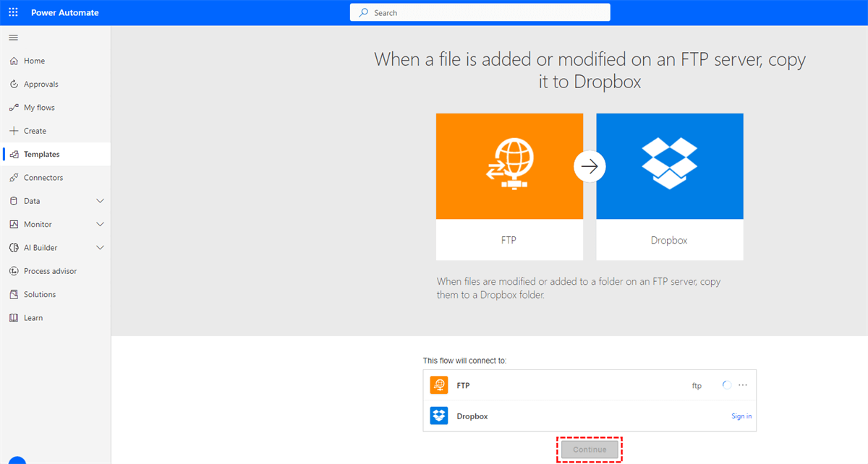Click the template description paragraph
Image resolution: width=868 pixels, height=464 pixels.
click(x=579, y=288)
